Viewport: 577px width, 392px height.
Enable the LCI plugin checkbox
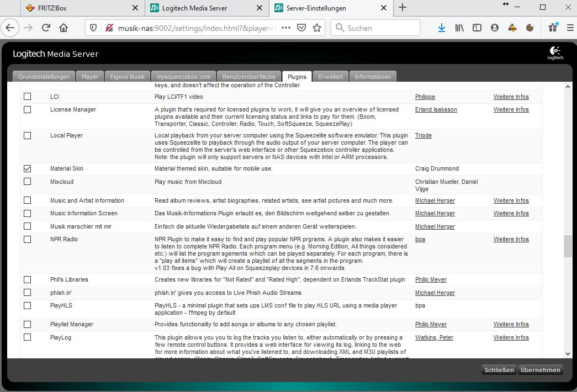click(x=27, y=97)
